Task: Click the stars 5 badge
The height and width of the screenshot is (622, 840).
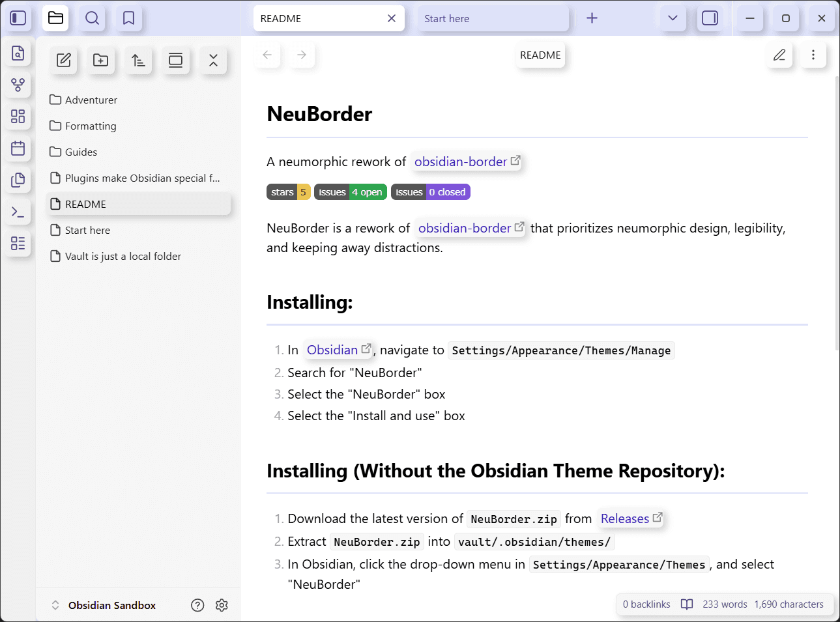Action: click(x=289, y=192)
